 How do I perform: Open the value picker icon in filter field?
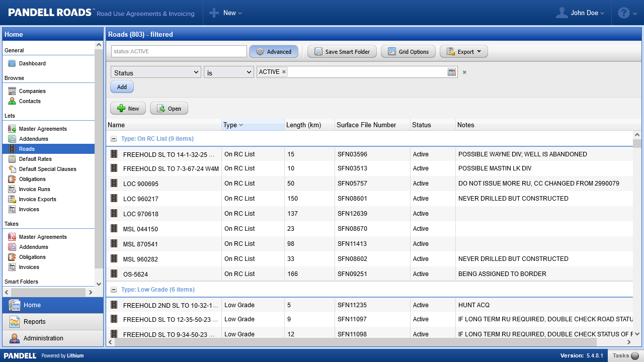click(451, 72)
